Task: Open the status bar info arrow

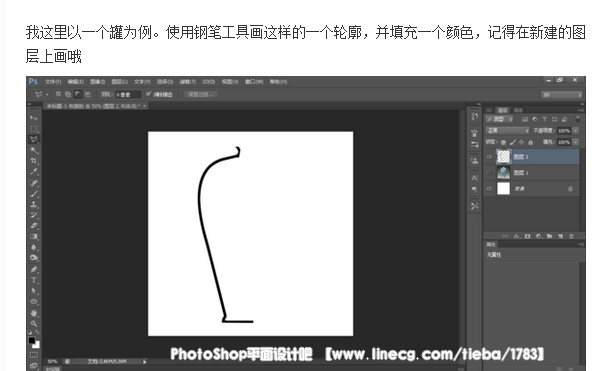Action: point(144,362)
